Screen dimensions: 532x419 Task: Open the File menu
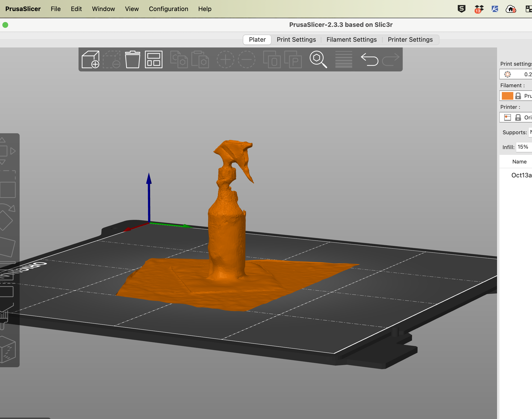(x=56, y=9)
